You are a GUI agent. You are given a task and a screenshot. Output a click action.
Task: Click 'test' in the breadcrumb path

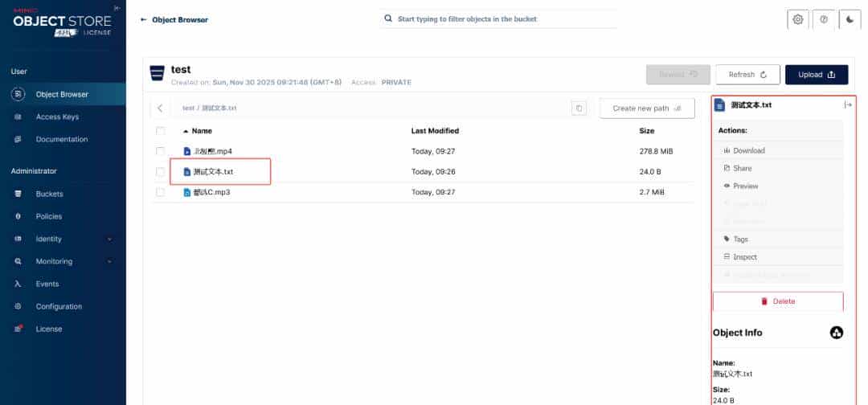pyautogui.click(x=188, y=108)
